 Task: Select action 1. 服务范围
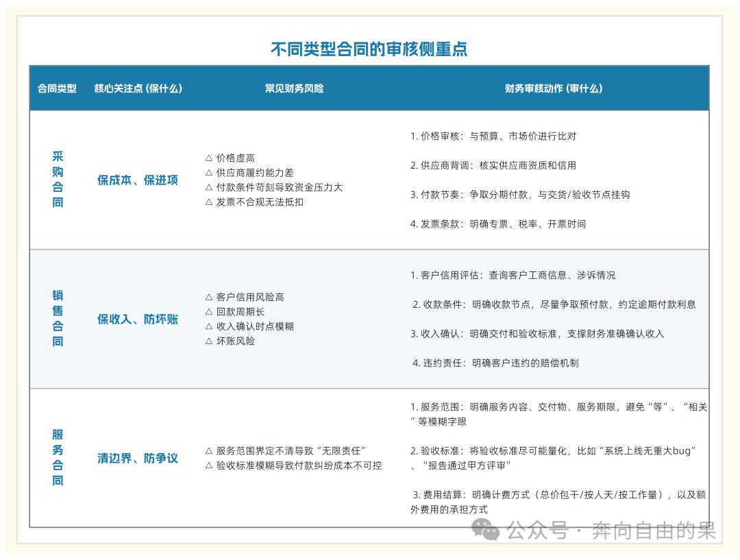point(559,414)
